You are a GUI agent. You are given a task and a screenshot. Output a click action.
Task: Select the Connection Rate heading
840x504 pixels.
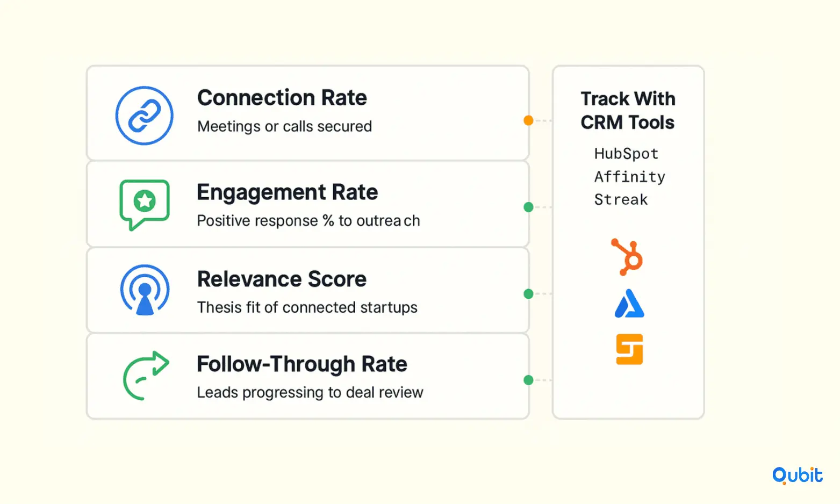(282, 98)
